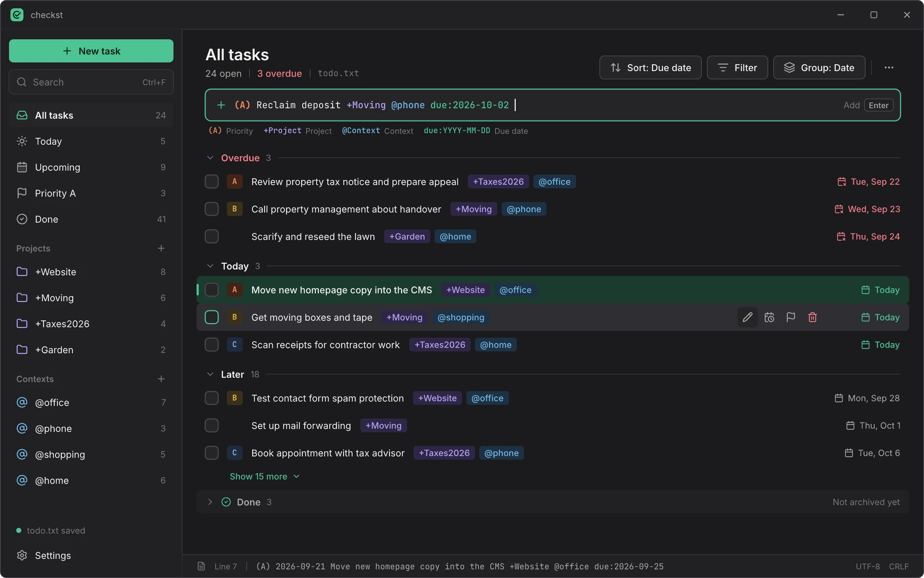The height and width of the screenshot is (578, 924).
Task: Click the plus icon in quick-add field
Action: 221,105
